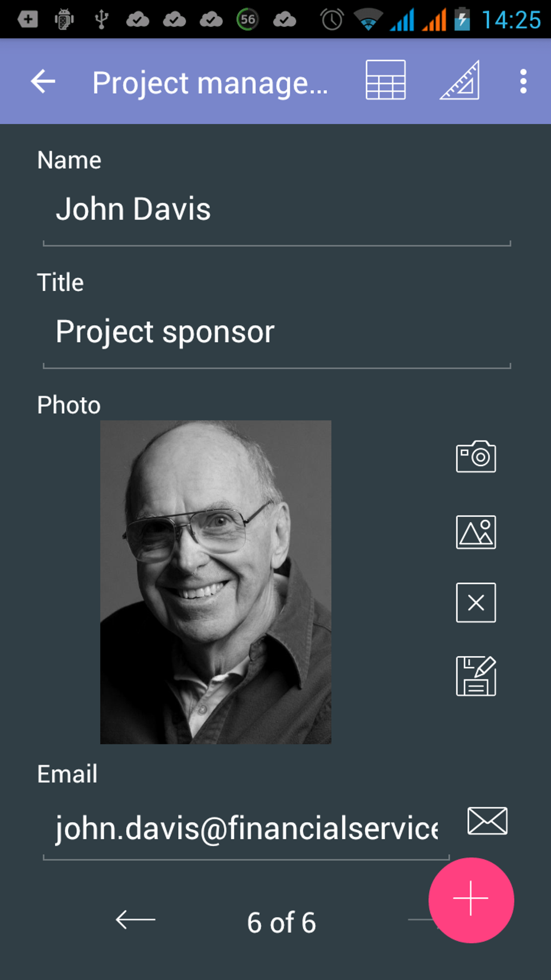The height and width of the screenshot is (980, 551).
Task: Take a photo with camera icon
Action: [476, 457]
